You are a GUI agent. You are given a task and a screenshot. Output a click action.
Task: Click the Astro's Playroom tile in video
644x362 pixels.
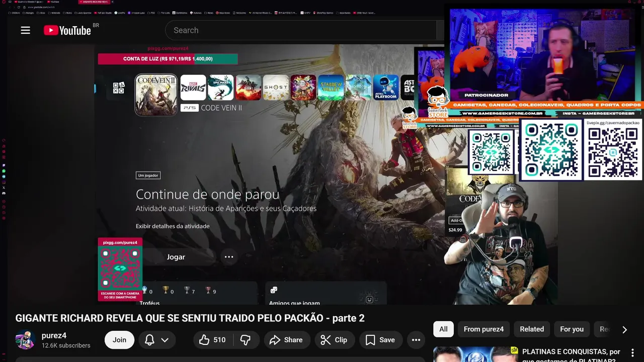tap(386, 87)
